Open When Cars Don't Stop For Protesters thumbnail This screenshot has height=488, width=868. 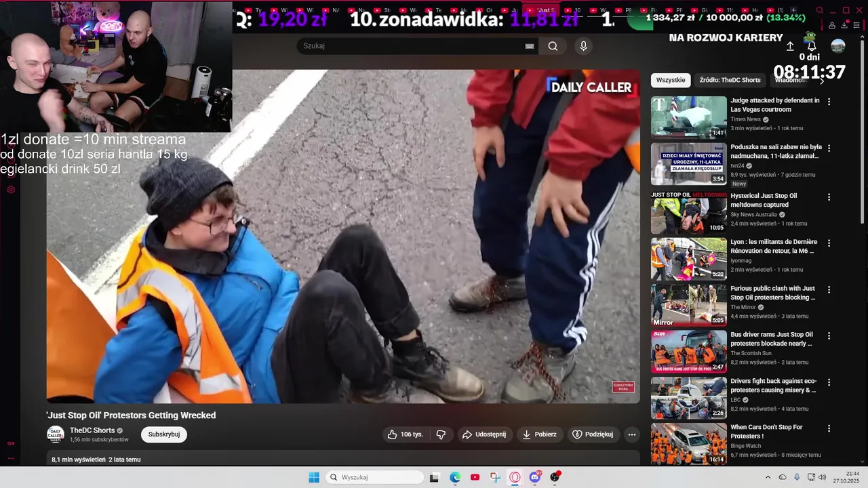(689, 444)
